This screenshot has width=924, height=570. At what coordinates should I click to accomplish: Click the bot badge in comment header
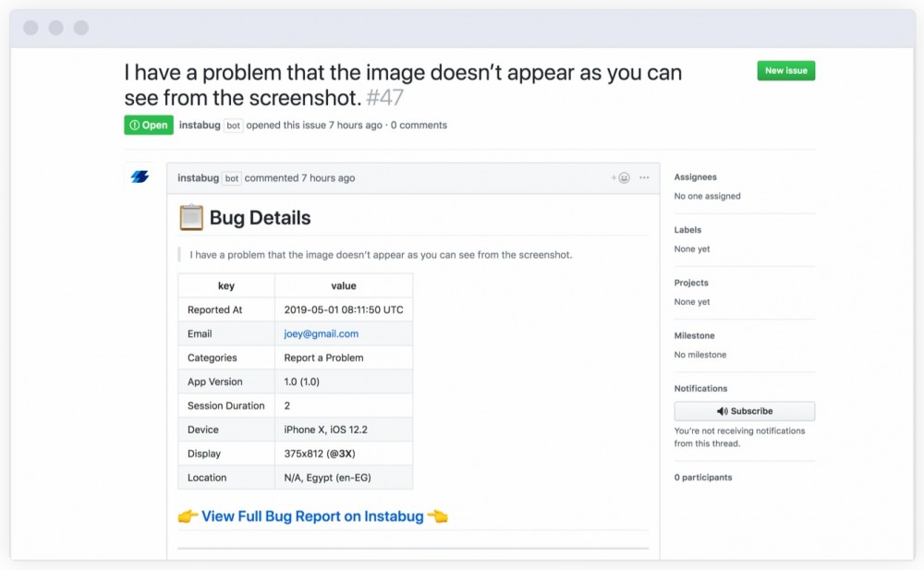click(232, 178)
